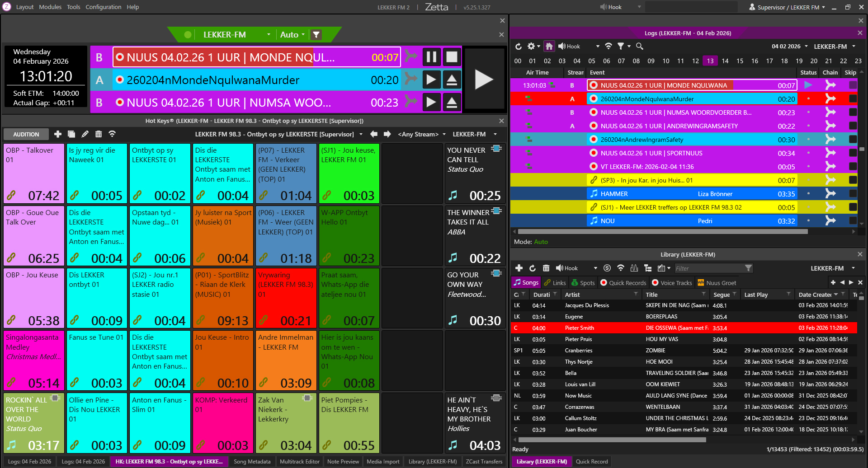Image resolution: width=868 pixels, height=468 pixels.
Task: Click the add plus icon in Library toolbar
Action: pos(519,268)
